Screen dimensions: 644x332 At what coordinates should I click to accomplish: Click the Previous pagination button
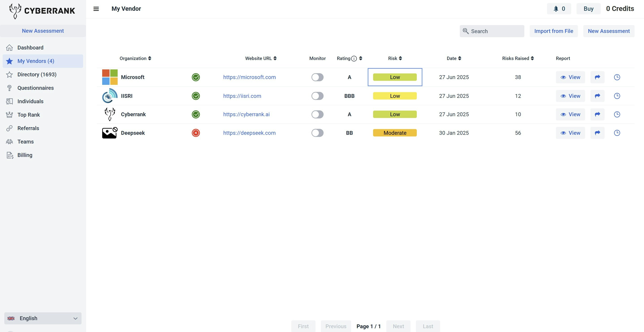tap(336, 326)
